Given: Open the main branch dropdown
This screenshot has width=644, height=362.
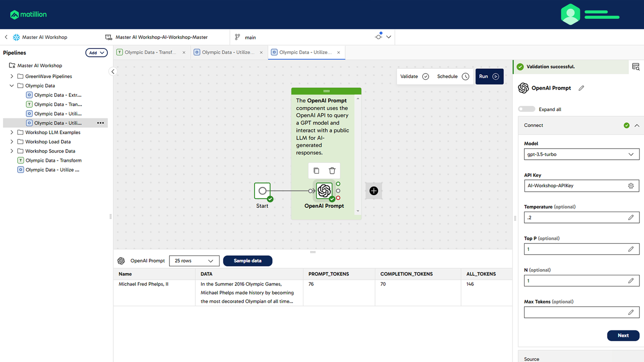Looking at the screenshot, I should (388, 37).
